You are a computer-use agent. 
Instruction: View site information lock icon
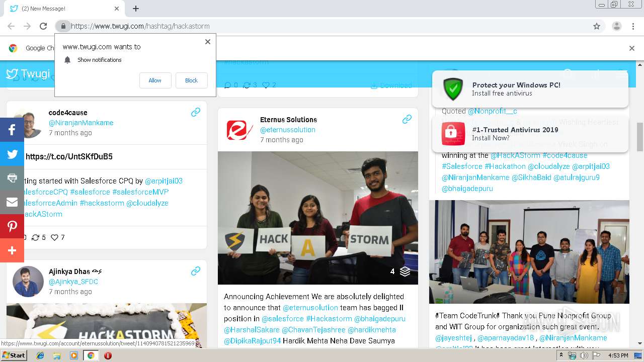click(x=63, y=26)
